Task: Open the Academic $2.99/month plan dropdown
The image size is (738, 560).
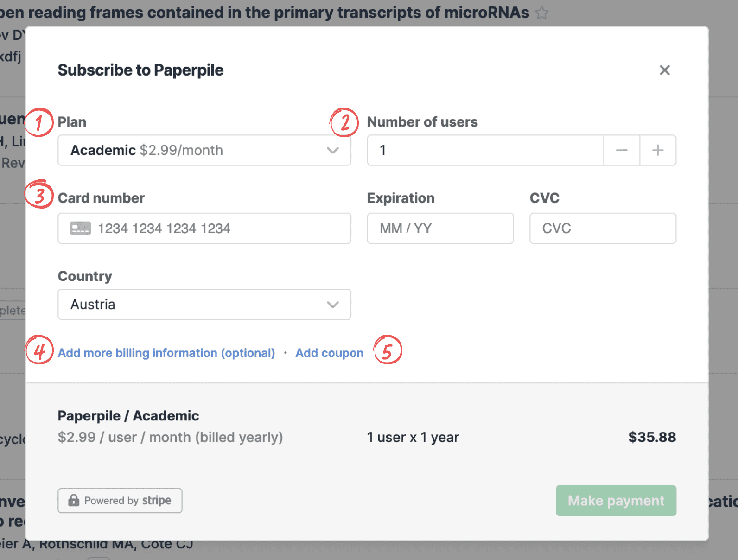Action: pos(204,150)
